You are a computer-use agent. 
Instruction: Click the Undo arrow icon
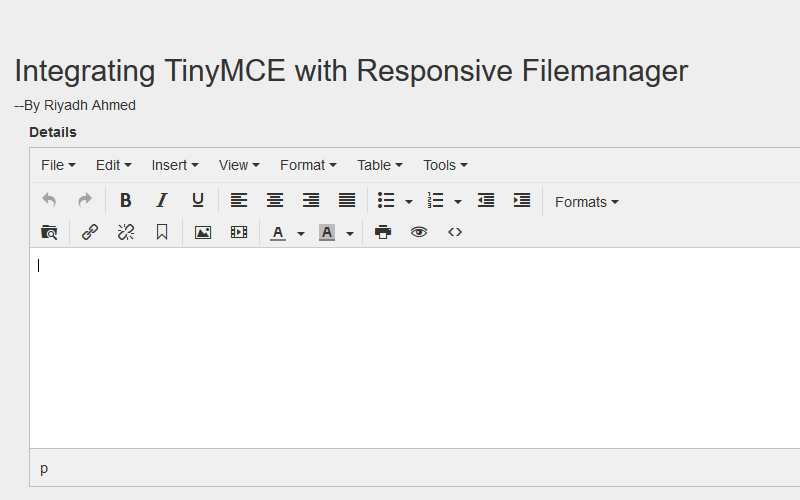(x=49, y=201)
